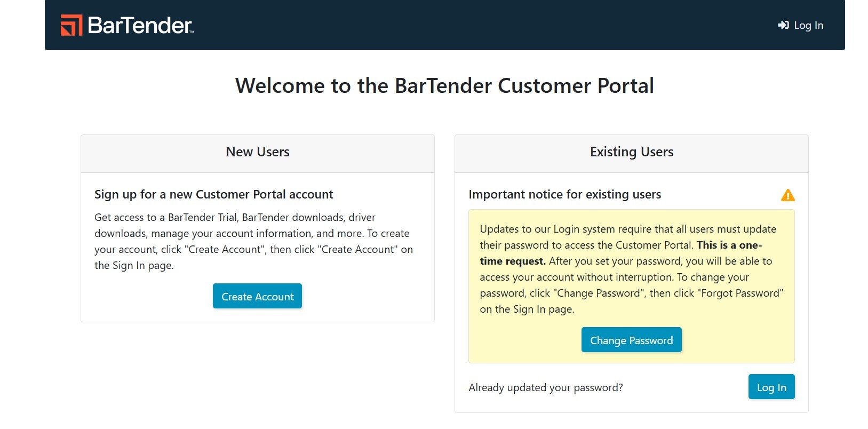Click the door-arrow Log In icon in header
The width and height of the screenshot is (868, 429).
pyautogui.click(x=783, y=25)
